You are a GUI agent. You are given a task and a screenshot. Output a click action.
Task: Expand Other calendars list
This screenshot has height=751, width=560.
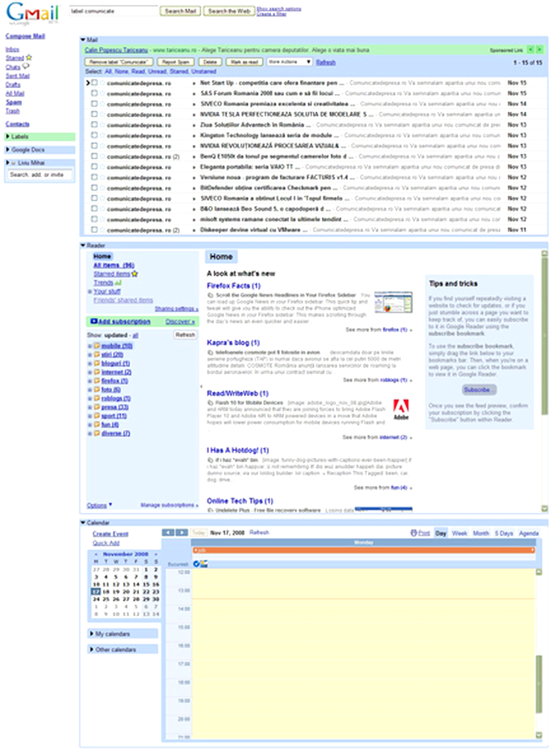coord(92,649)
